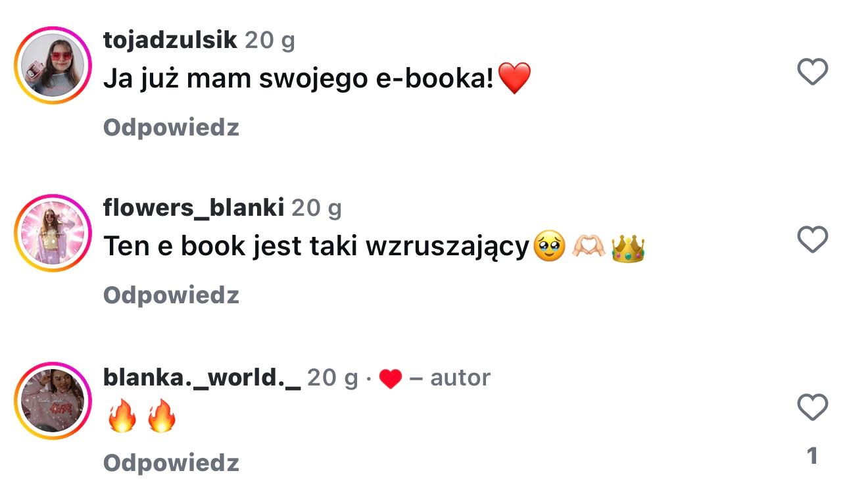
Task: Like blanka._world._'s fire emoji comment
Action: [812, 407]
